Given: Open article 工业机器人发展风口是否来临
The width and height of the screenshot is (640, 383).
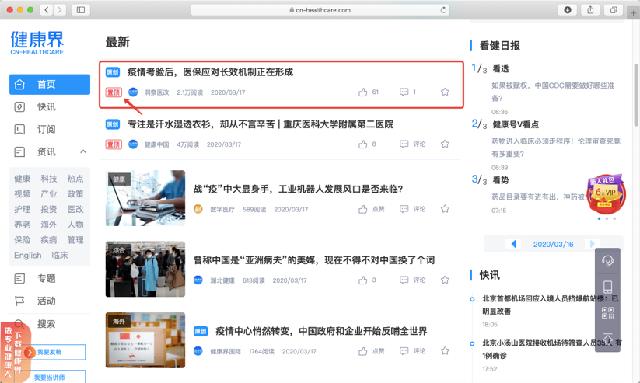Looking at the screenshot, I should tap(298, 189).
